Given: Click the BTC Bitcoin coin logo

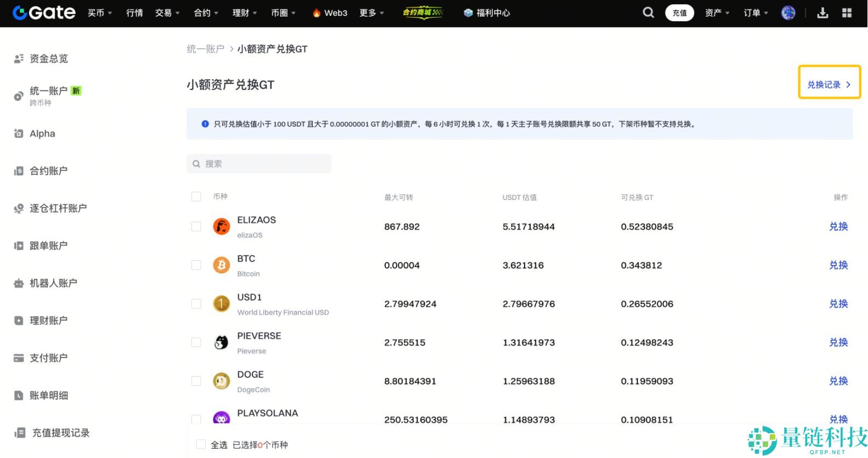Looking at the screenshot, I should pyautogui.click(x=221, y=265).
